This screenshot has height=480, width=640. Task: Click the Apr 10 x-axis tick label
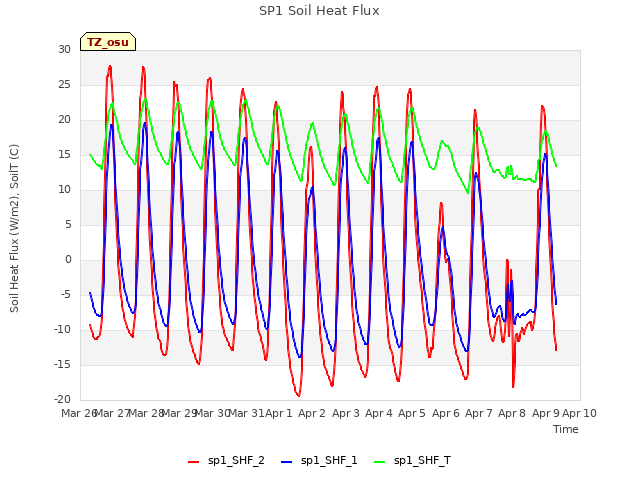580,413
